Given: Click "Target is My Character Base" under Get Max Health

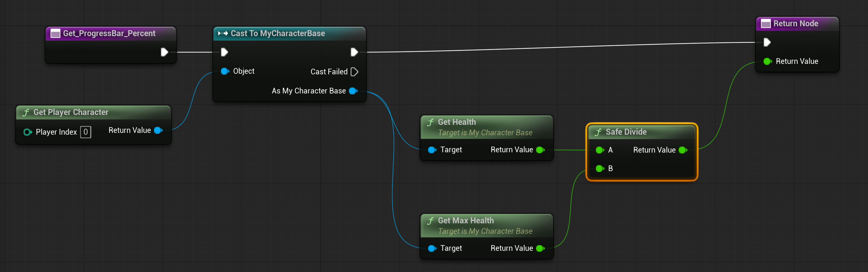Looking at the screenshot, I should point(485,231).
